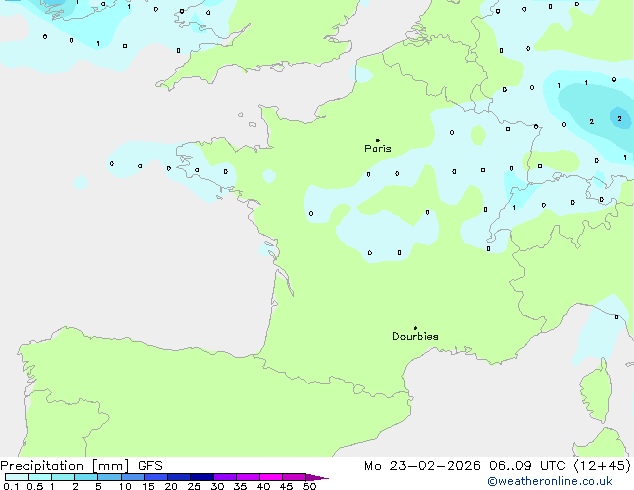Pick the 0.1 to 0.5 mm legend swatch
This screenshot has width=634, height=490.
[x=17, y=477]
